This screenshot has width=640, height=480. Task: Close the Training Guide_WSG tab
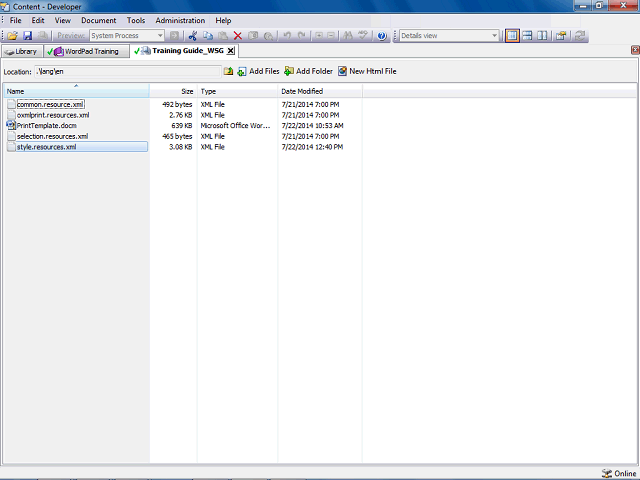231,51
